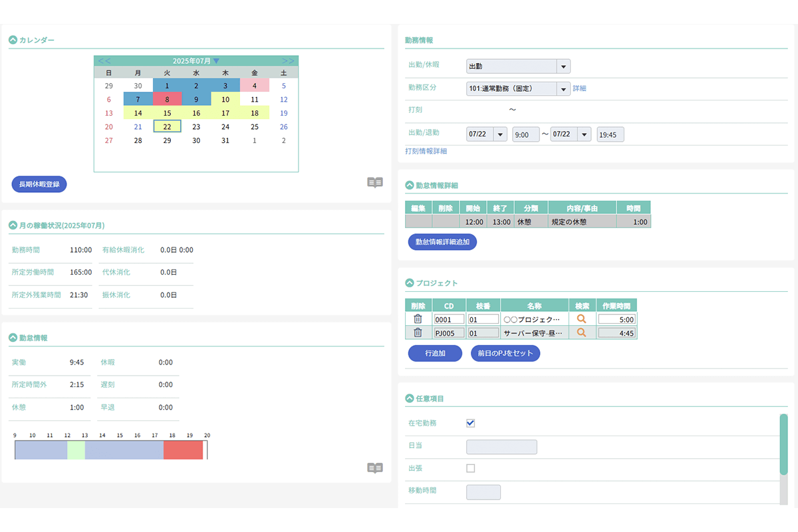Open 詳細 link next to 勤務区分
This screenshot has width=798, height=532.
(579, 88)
